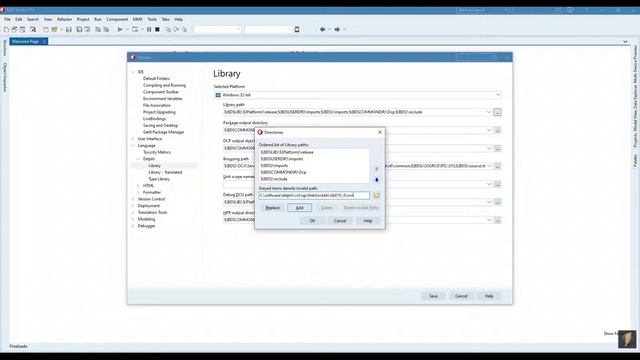Click Help in the Directories dialog

point(368,221)
